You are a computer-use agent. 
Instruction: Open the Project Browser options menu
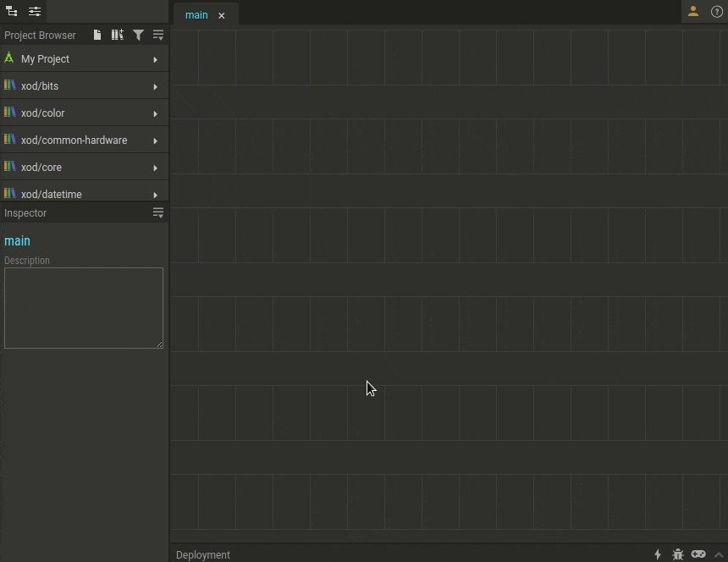coord(158,35)
